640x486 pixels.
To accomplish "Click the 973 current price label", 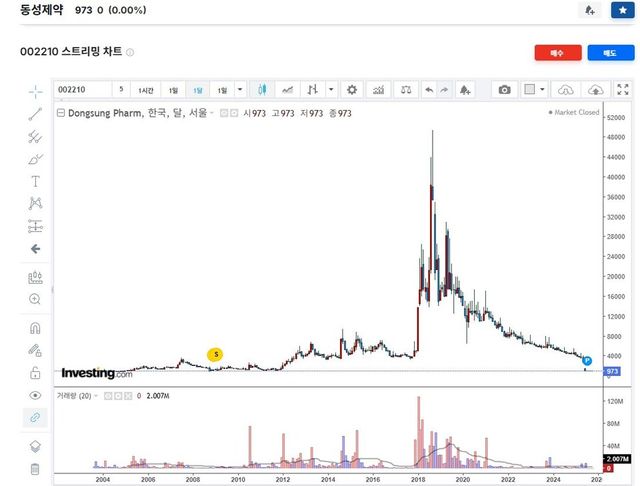I will tap(612, 371).
